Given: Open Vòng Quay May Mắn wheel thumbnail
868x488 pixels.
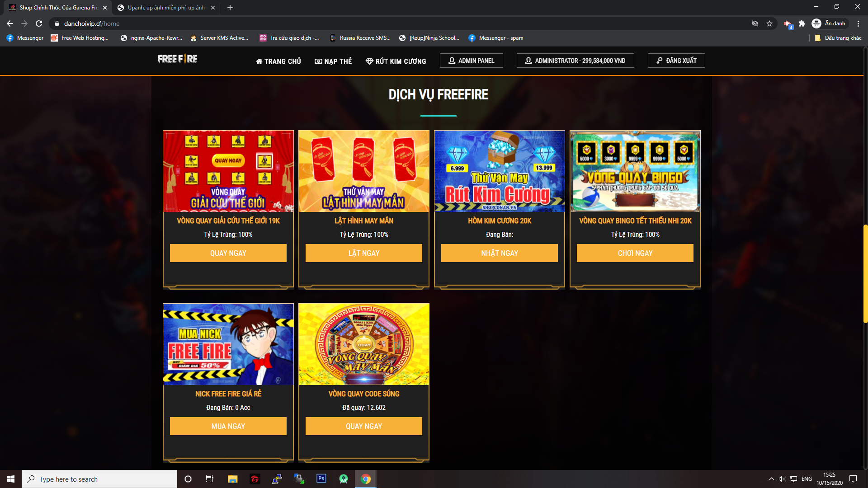Looking at the screenshot, I should pos(364,344).
